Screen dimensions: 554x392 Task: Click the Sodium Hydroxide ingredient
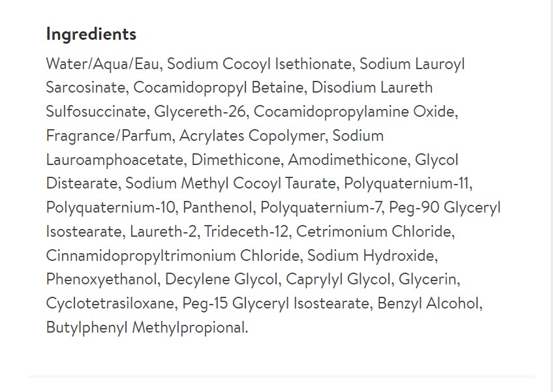pyautogui.click(x=371, y=255)
